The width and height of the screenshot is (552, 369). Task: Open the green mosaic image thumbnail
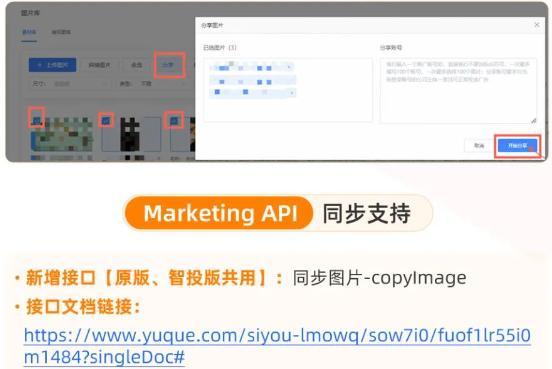[x=62, y=135]
